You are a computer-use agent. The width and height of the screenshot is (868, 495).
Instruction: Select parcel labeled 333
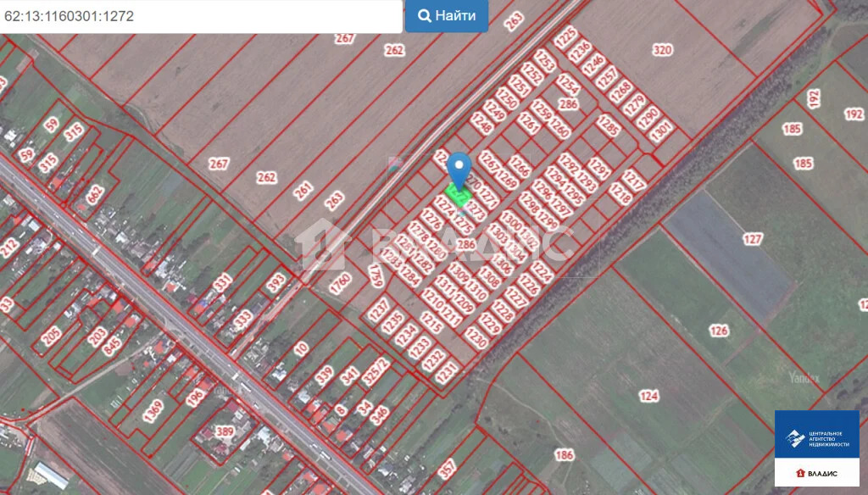point(242,320)
